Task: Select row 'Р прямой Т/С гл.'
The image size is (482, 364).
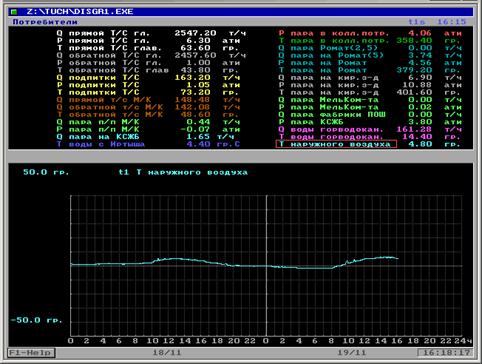Action: [x=148, y=40]
